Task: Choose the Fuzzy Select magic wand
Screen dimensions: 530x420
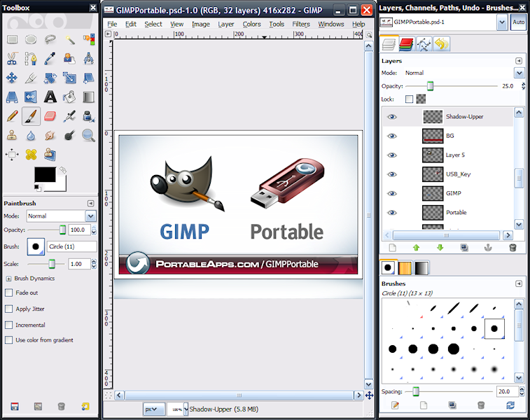Action: pos(69,40)
